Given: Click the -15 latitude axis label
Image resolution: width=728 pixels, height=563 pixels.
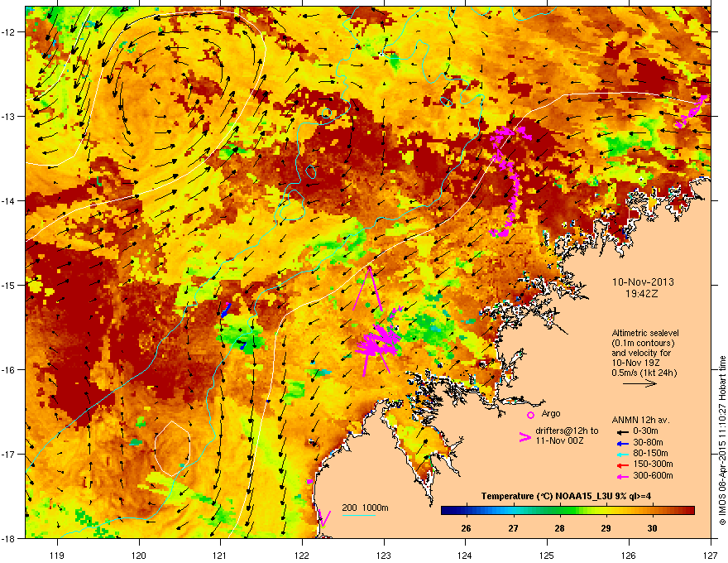Looking at the screenshot, I should [x=8, y=285].
